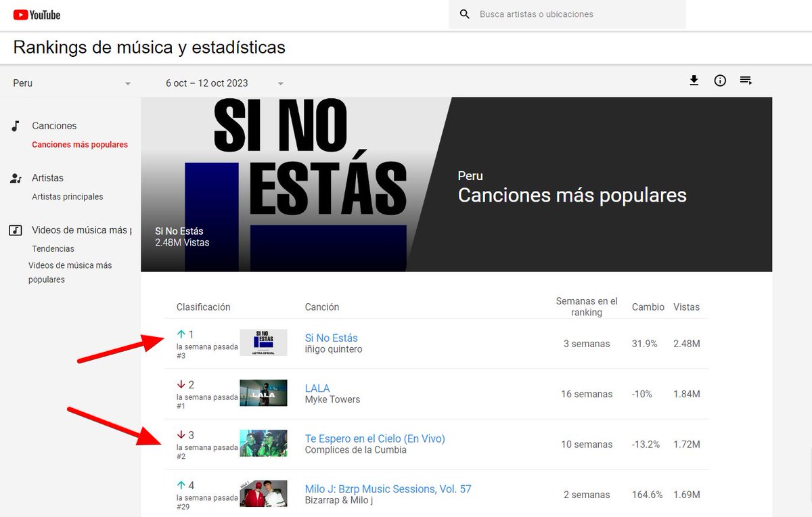Click the Artistas person icon
812x517 pixels.
16,178
